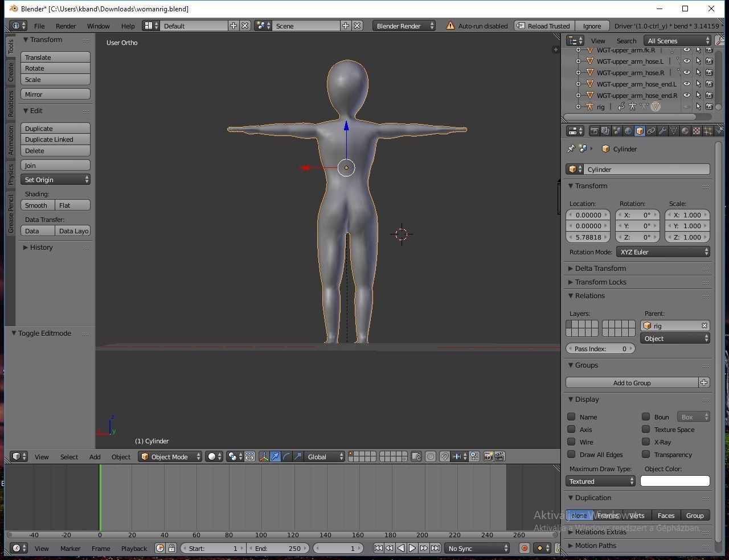Viewport: 729px width, 560px height.
Task: Toggle visibility eye of WGT-upper_arm_hose_end.R
Action: [x=687, y=95]
